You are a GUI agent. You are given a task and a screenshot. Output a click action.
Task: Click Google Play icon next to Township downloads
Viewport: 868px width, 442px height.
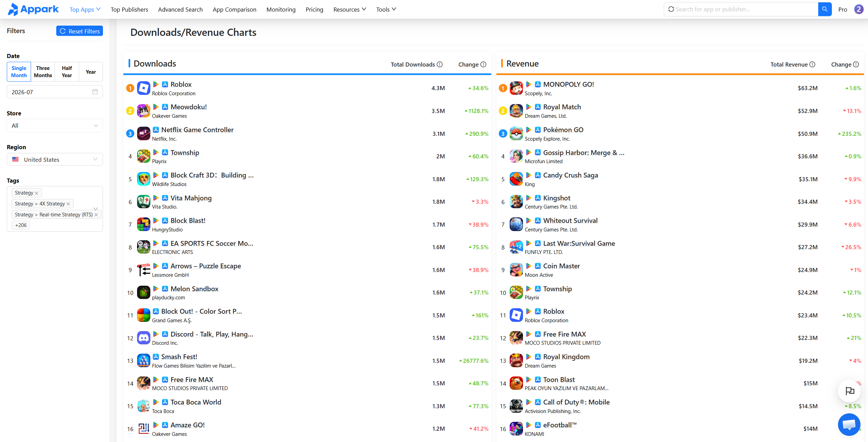pyautogui.click(x=156, y=152)
